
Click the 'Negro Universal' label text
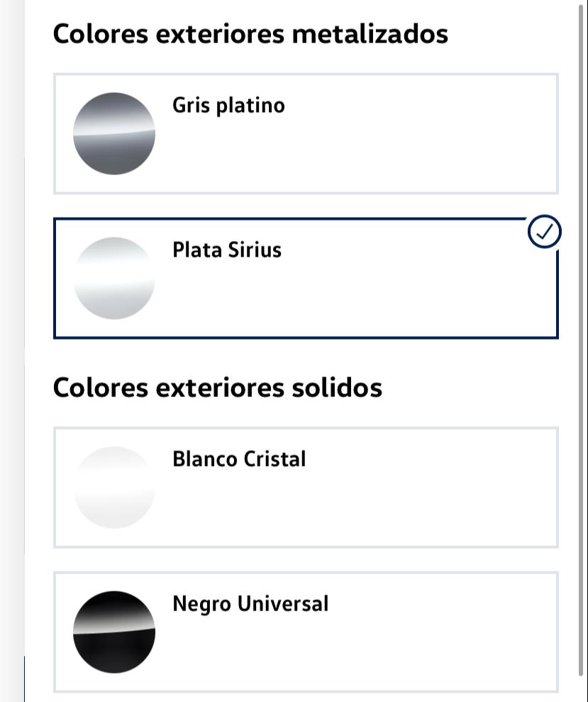pos(250,604)
